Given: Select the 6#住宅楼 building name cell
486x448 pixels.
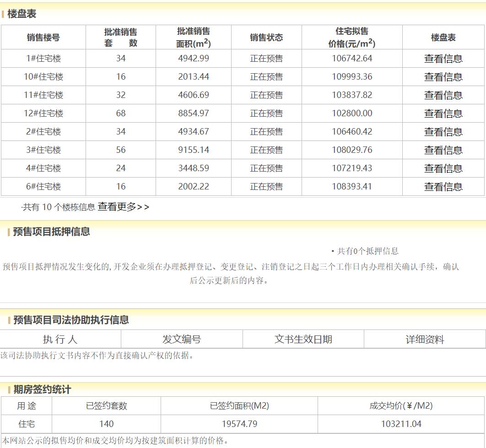Looking at the screenshot, I should pyautogui.click(x=43, y=187).
